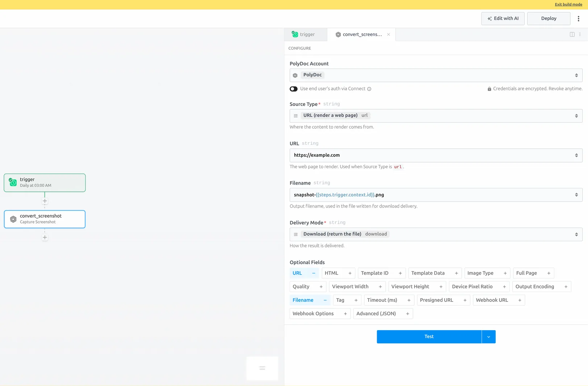Add the Quality optional field
Image resolution: width=588 pixels, height=386 pixels.
click(321, 287)
